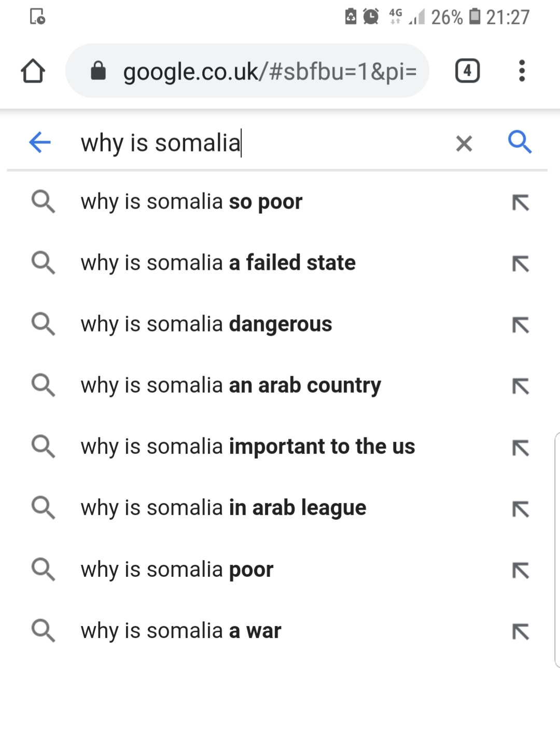This screenshot has width=560, height=732.
Task: Tap the 'why is somalia a war' suggestion
Action: pyautogui.click(x=181, y=631)
